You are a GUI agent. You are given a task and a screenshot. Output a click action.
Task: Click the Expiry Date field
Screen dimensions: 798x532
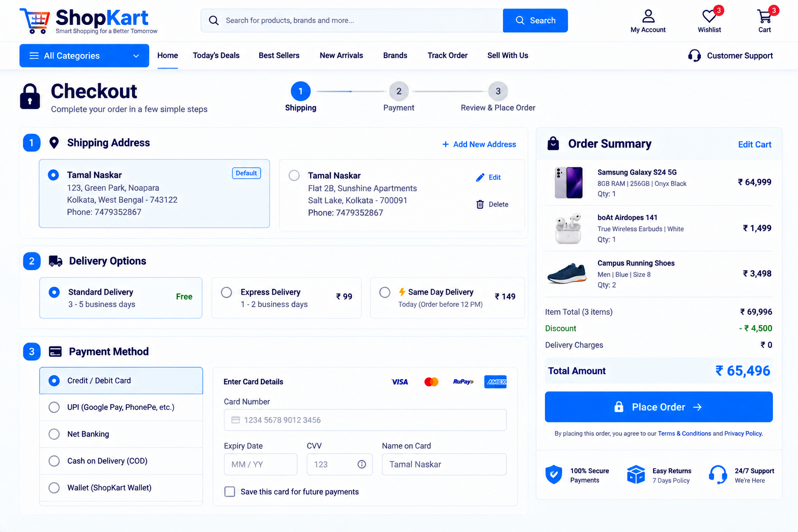pos(261,464)
